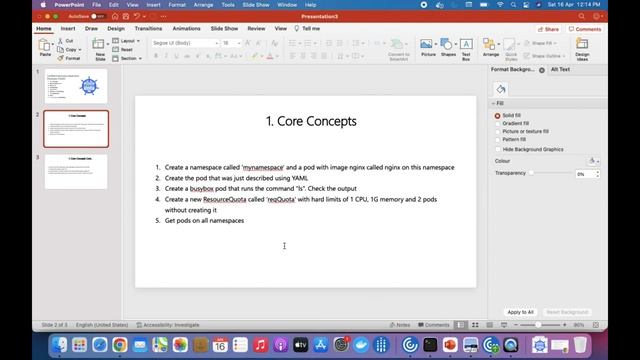This screenshot has height=360, width=640.
Task: Open the Transitions ribbon tab
Action: coord(148,29)
